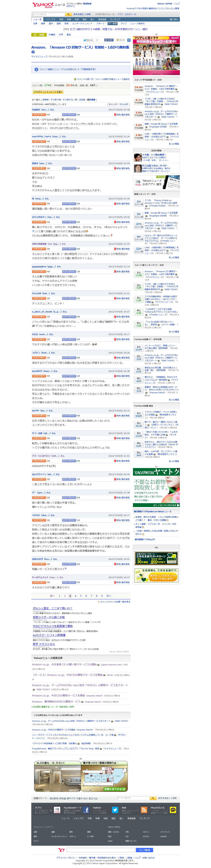
Task: Open the ヤマトク kimono buying banner
Action: tap(156, 488)
